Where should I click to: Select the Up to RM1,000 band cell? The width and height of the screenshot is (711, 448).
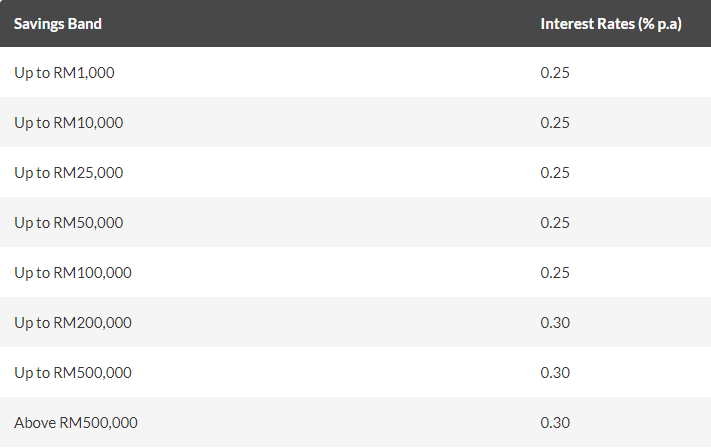[x=65, y=72]
